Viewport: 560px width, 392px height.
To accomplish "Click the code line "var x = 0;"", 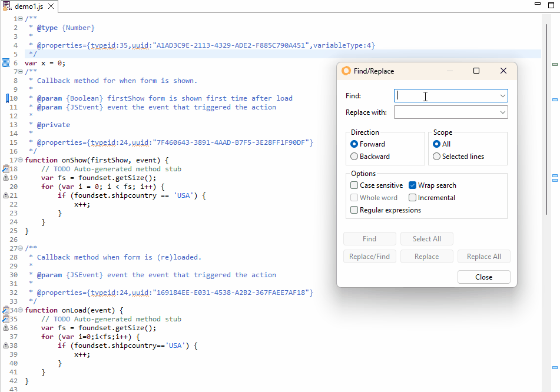I will (45, 63).
